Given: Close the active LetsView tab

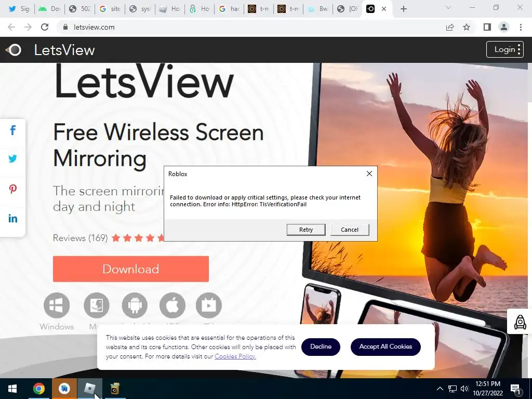Looking at the screenshot, I should point(384,9).
